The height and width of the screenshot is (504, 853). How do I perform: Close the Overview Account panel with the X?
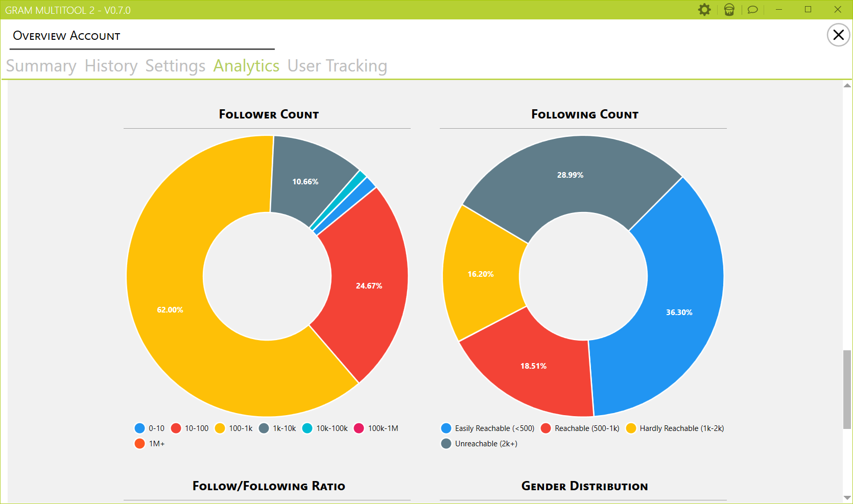click(x=838, y=35)
